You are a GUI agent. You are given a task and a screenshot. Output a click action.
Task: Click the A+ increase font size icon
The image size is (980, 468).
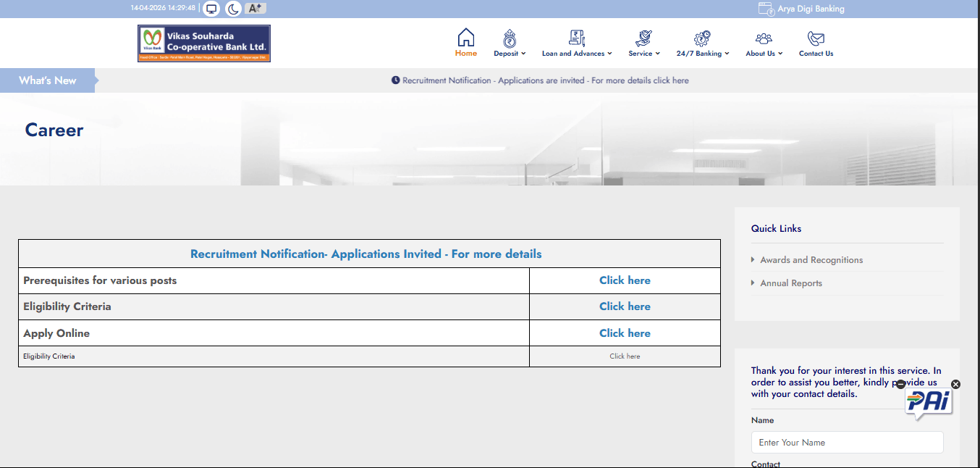pyautogui.click(x=255, y=9)
